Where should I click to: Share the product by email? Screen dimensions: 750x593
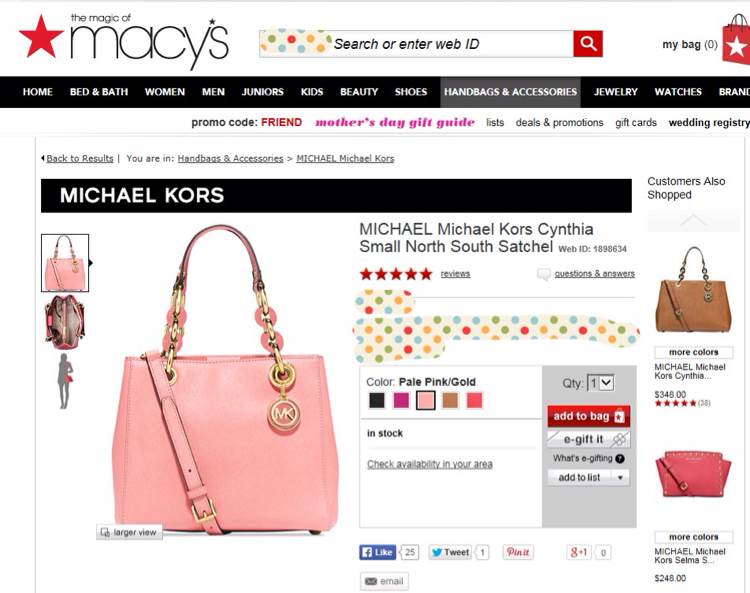[384, 582]
